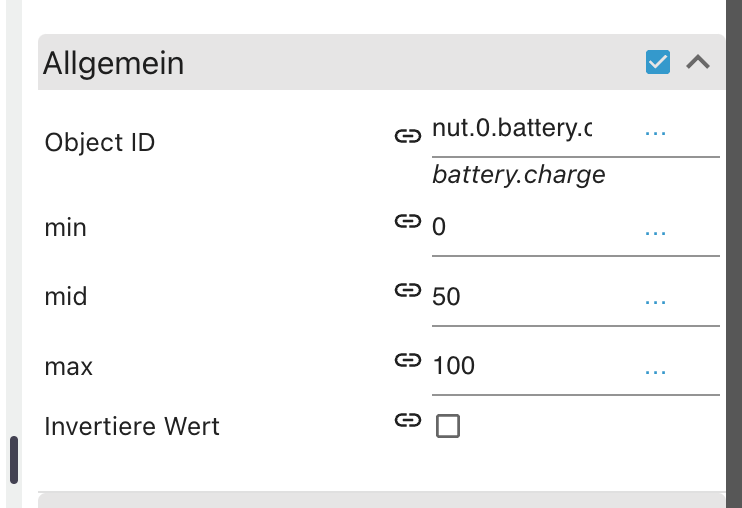Click the three dots next to min
Viewport: 742px width, 508px height.
tap(655, 232)
